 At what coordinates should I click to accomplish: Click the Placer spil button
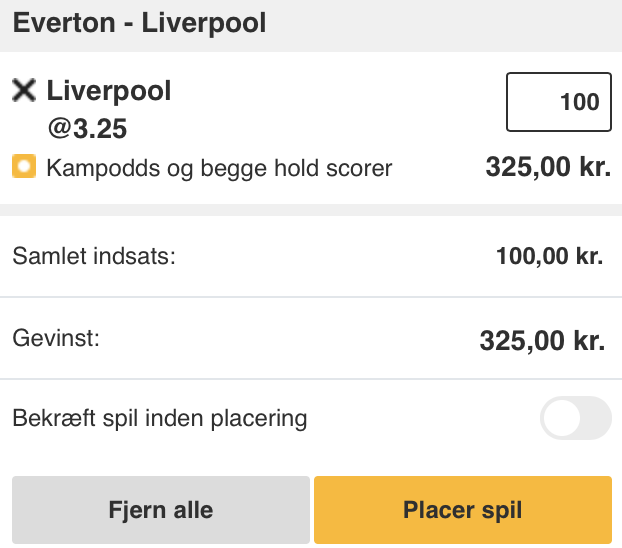463,510
